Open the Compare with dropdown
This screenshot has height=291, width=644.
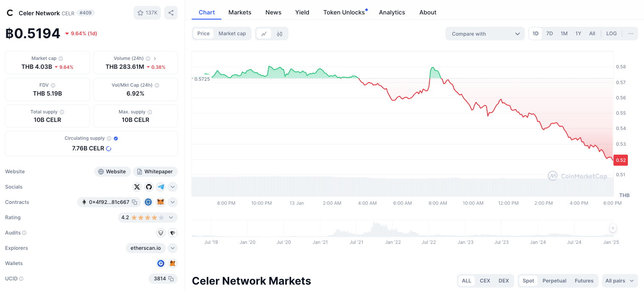coord(485,34)
